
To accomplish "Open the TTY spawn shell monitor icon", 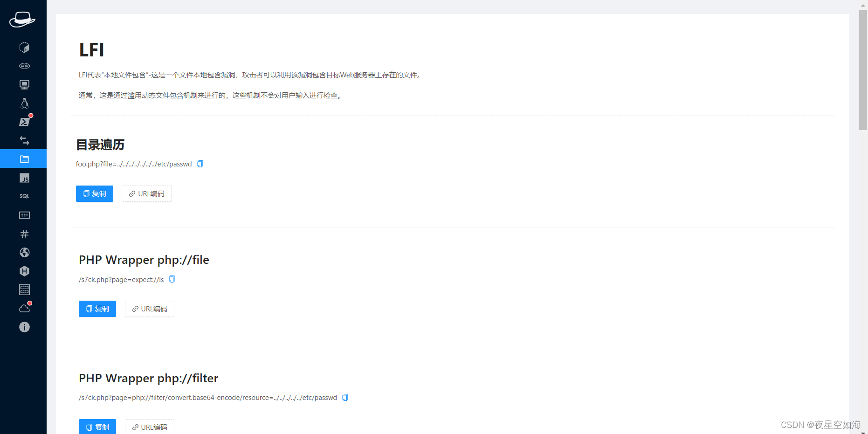I will pyautogui.click(x=24, y=84).
